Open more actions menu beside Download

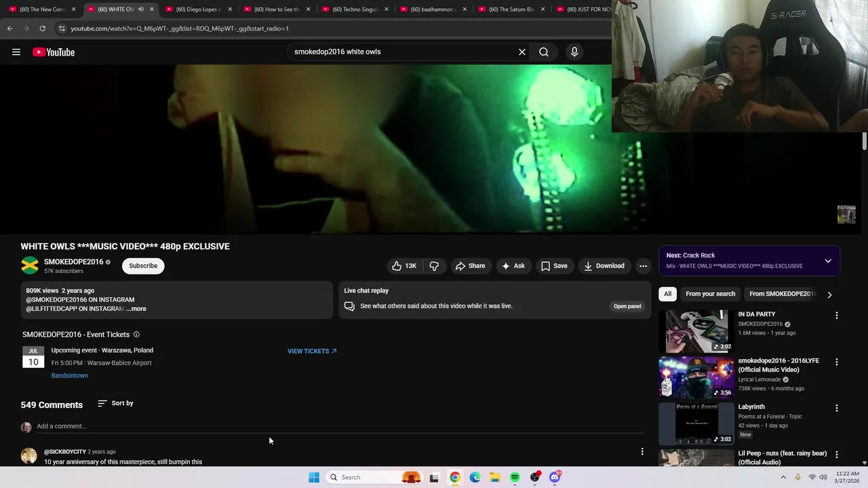(643, 266)
